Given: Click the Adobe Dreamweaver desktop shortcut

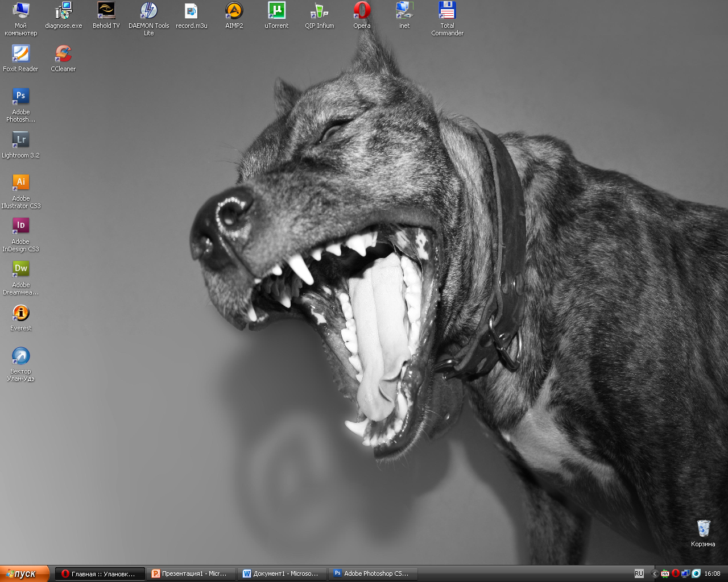Looking at the screenshot, I should pyautogui.click(x=20, y=269).
